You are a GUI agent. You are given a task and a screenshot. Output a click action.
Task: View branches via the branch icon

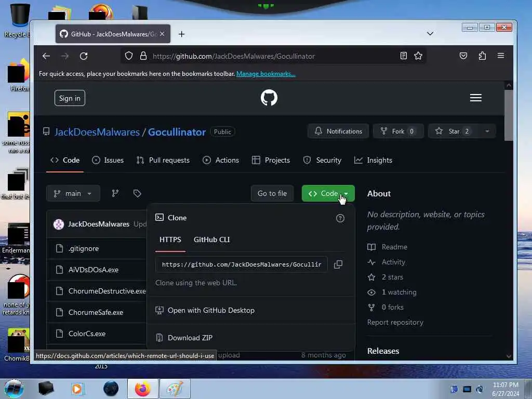(x=115, y=193)
